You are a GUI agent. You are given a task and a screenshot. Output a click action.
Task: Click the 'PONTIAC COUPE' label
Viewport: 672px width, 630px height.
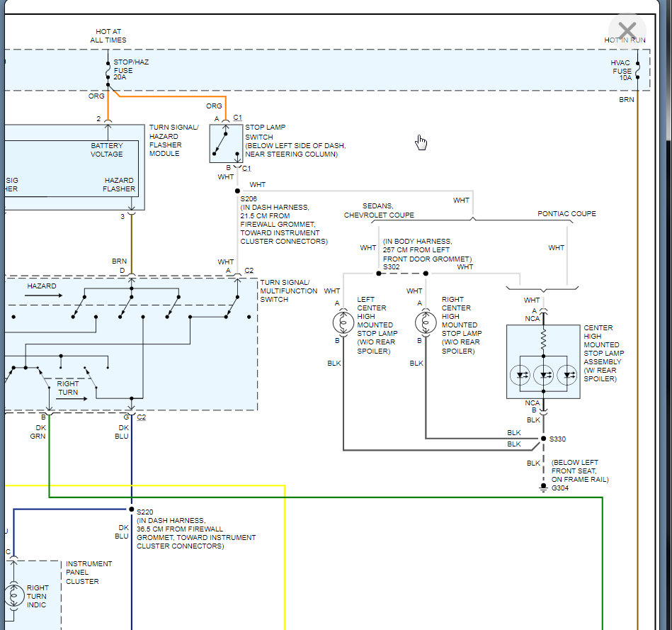tap(566, 213)
